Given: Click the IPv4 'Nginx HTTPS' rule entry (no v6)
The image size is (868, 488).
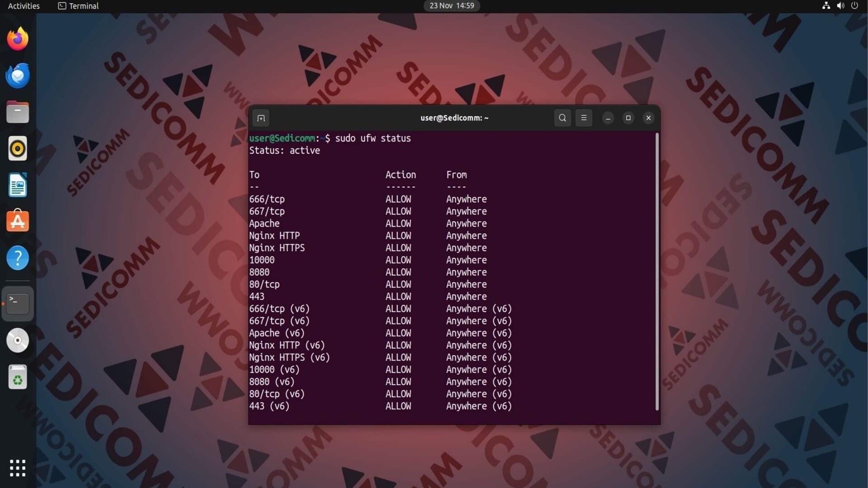Looking at the screenshot, I should [277, 248].
